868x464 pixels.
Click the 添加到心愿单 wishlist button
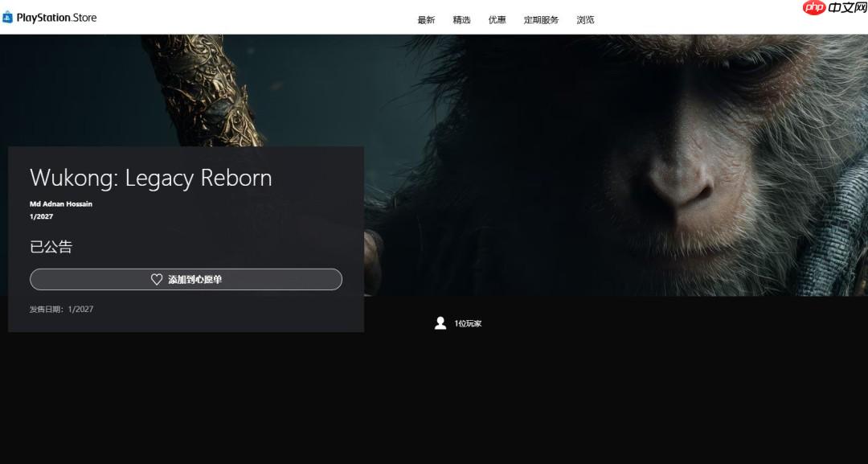pos(186,280)
